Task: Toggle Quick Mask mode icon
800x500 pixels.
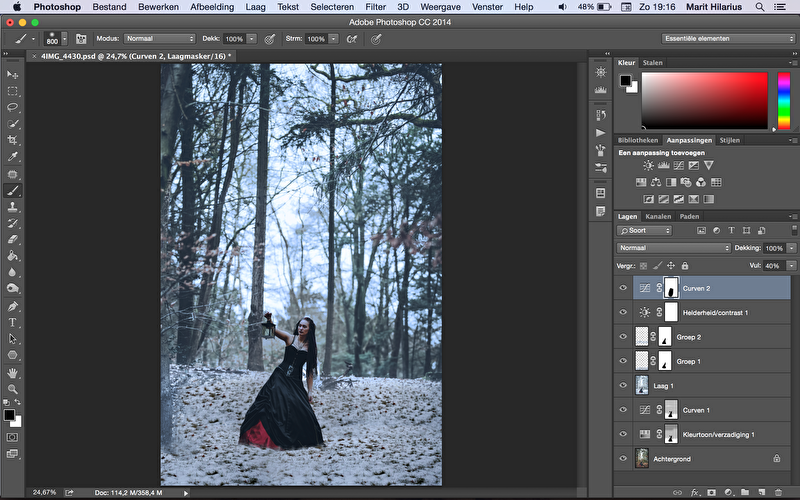Action: pyautogui.click(x=12, y=437)
